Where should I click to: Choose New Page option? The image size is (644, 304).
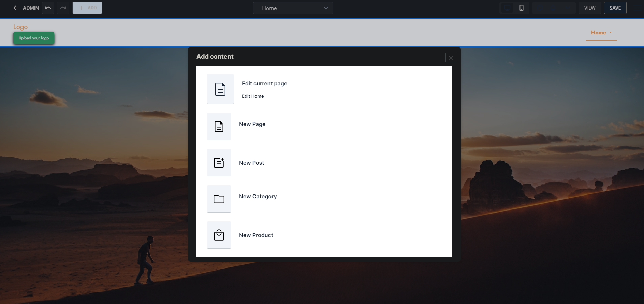click(252, 124)
